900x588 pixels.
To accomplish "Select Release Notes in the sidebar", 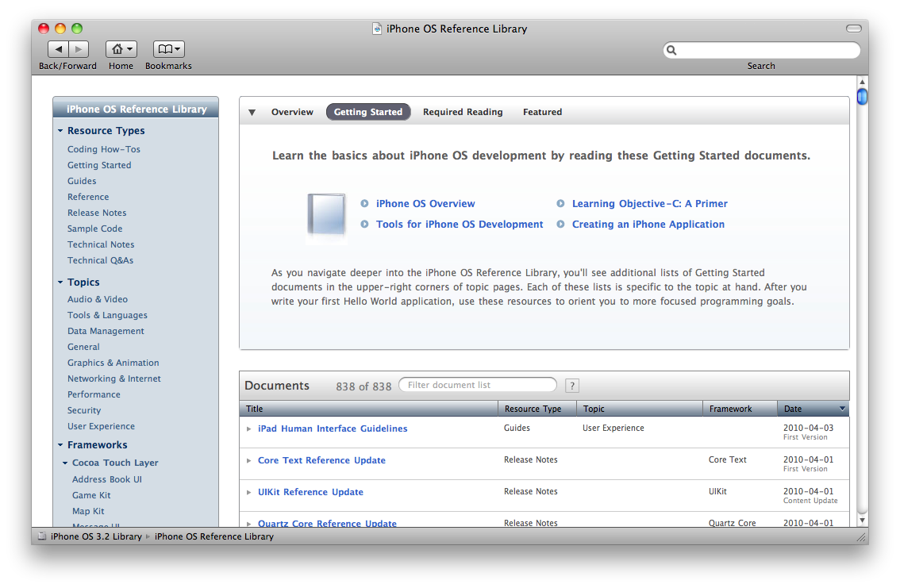I will [x=97, y=213].
